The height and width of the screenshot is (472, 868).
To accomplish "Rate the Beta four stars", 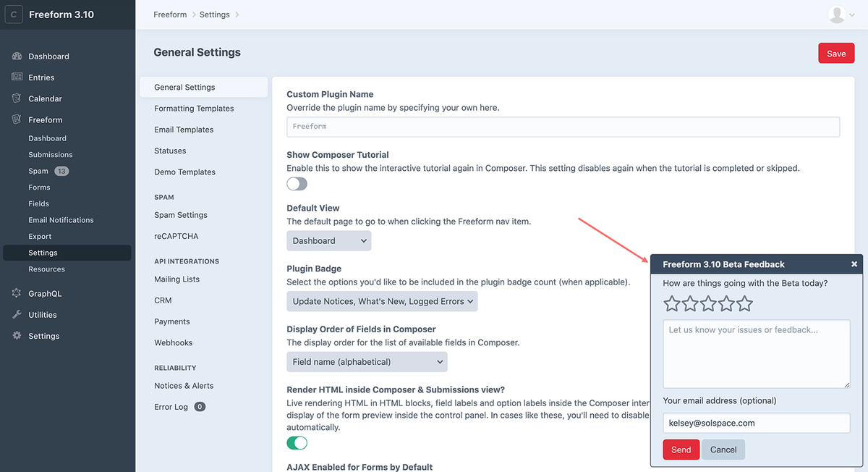I will pyautogui.click(x=726, y=303).
